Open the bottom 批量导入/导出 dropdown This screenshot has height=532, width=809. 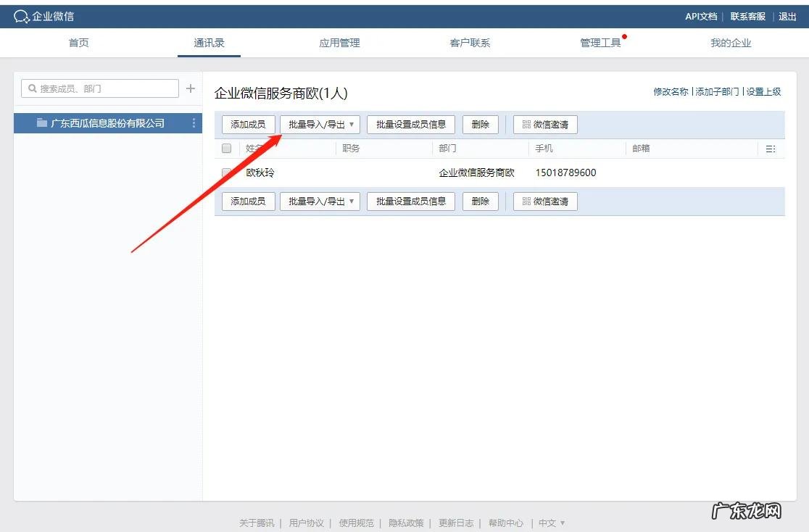pyautogui.click(x=320, y=201)
